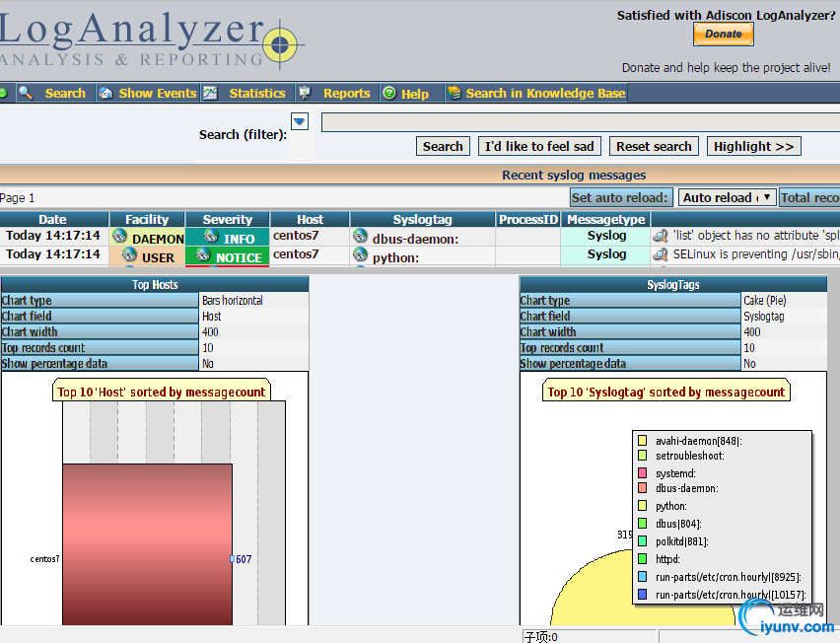This screenshot has width=840, height=643.
Task: Click the setroubleshoot legend entry
Action: [x=690, y=456]
